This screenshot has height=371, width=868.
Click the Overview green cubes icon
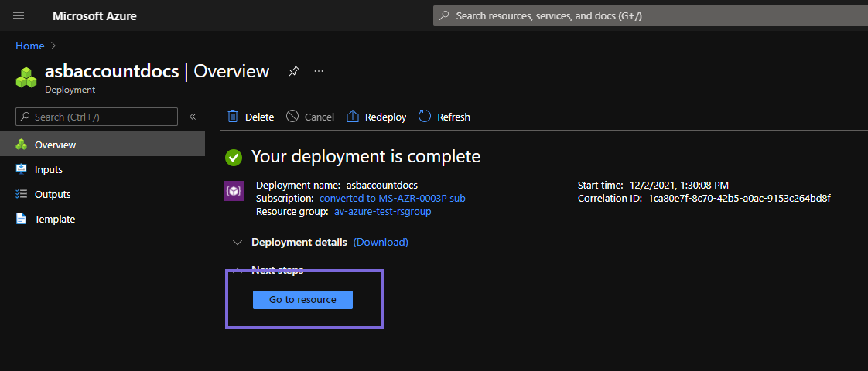[21, 145]
